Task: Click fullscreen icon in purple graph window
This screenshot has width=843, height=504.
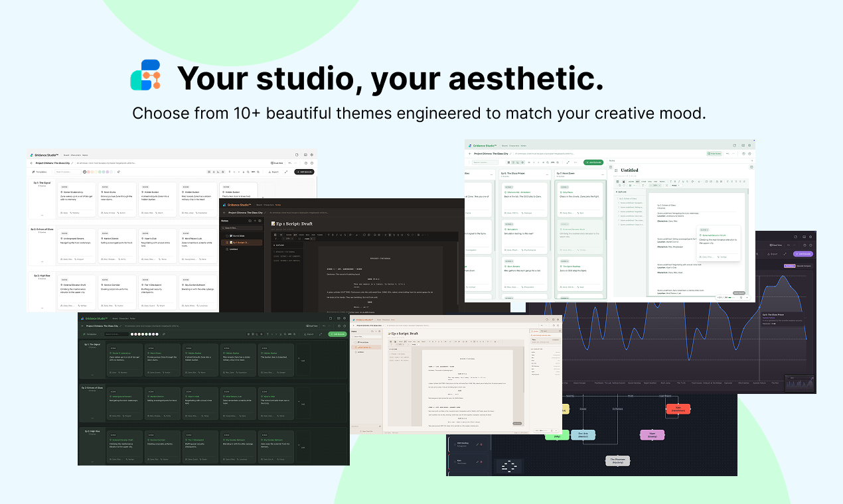Action: (x=785, y=254)
